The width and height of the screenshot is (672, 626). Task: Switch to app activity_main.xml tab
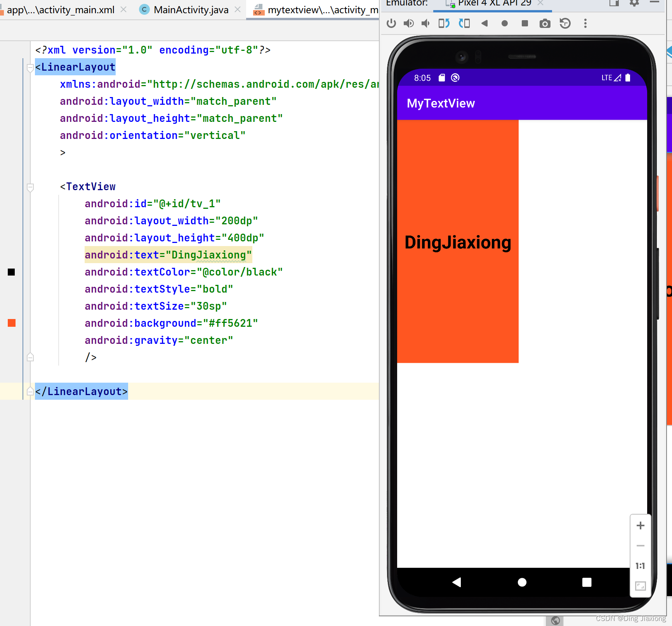[60, 10]
